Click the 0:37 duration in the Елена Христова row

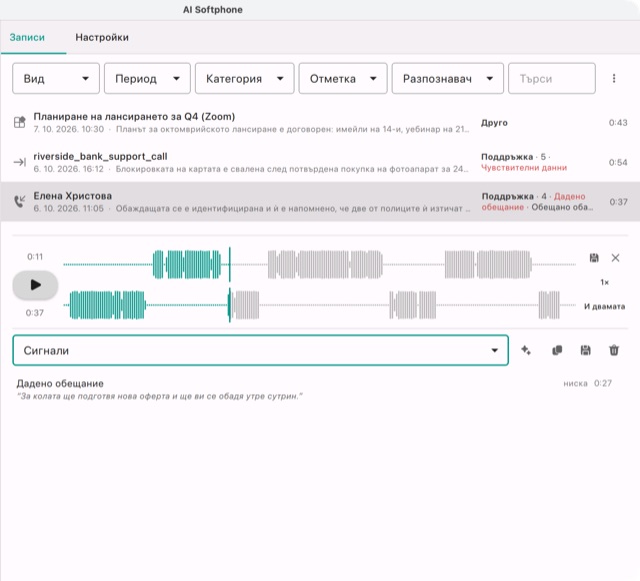point(618,202)
